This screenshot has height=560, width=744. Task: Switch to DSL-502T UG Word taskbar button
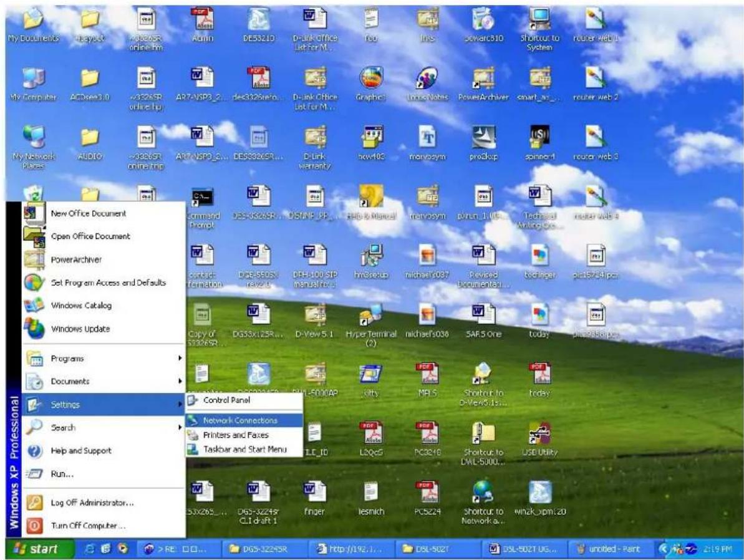524,549
